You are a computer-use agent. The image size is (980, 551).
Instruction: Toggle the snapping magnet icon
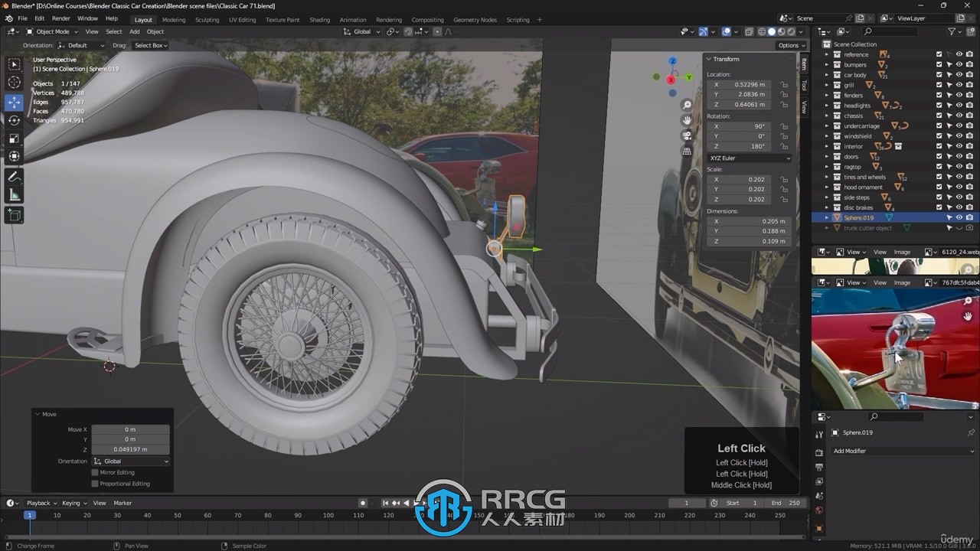click(x=408, y=31)
